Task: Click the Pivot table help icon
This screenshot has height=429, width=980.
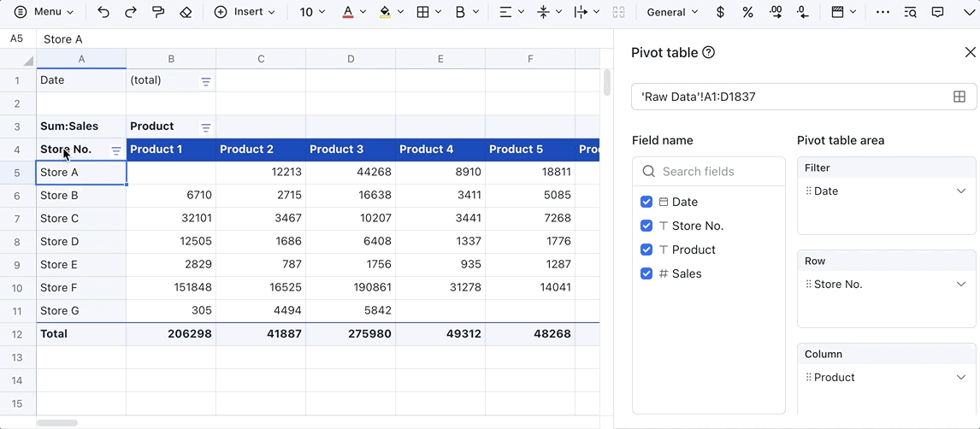Action: 708,52
